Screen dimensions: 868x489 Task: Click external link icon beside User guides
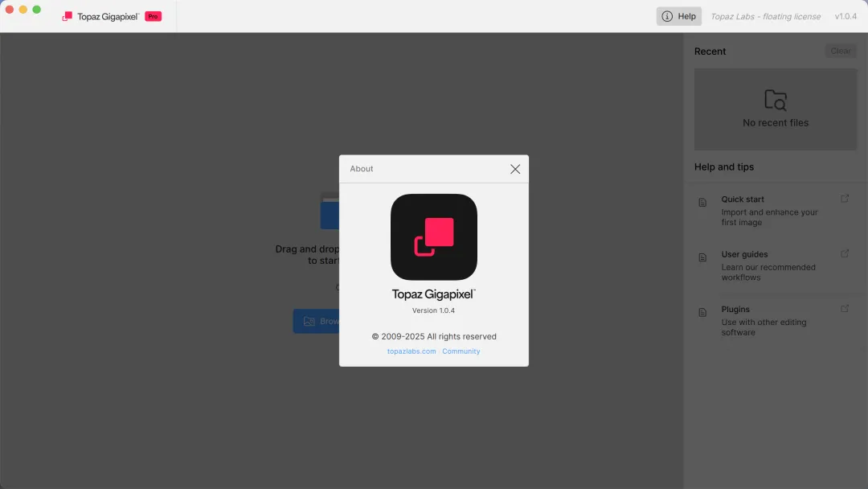tap(845, 253)
